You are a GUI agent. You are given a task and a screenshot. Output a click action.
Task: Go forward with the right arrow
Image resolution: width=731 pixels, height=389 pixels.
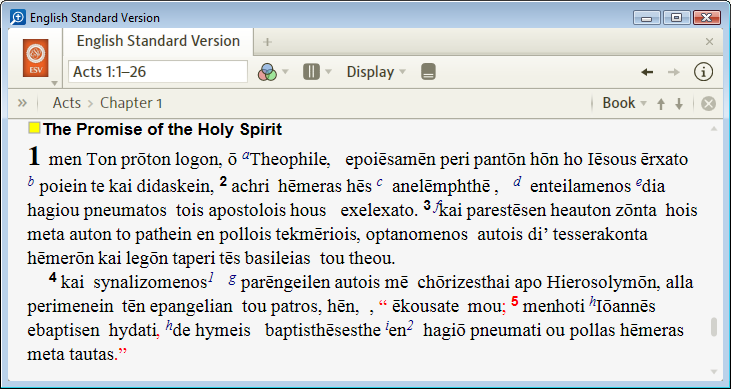point(674,72)
